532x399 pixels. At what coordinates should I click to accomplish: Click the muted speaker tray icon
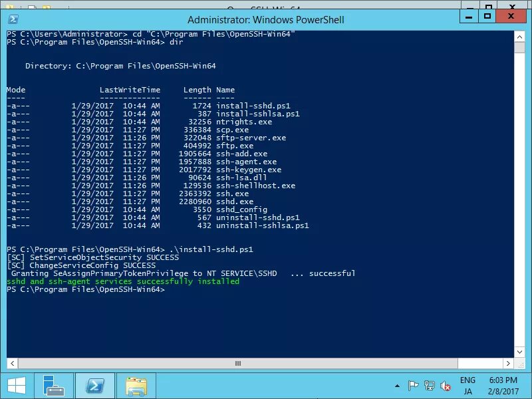click(445, 386)
